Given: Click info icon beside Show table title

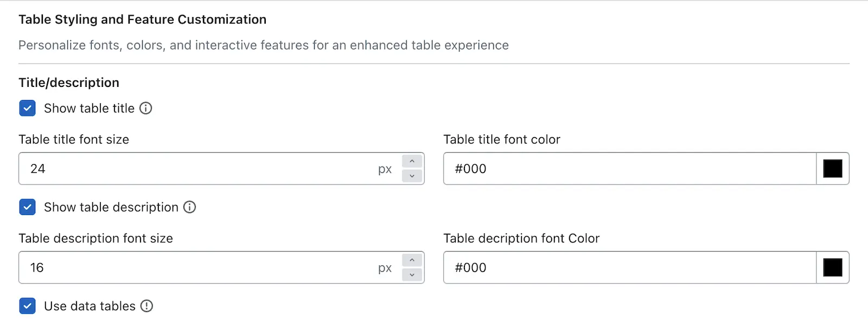Looking at the screenshot, I should (x=146, y=108).
